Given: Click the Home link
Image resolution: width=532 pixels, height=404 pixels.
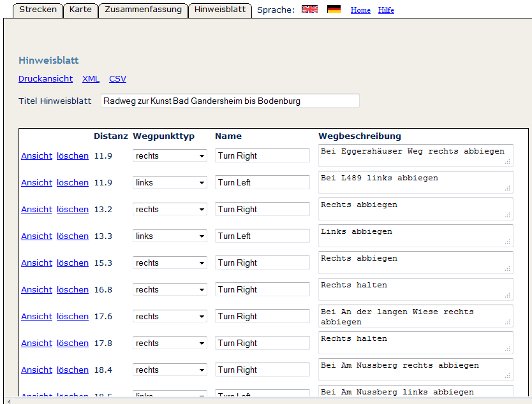Looking at the screenshot, I should click(x=360, y=10).
